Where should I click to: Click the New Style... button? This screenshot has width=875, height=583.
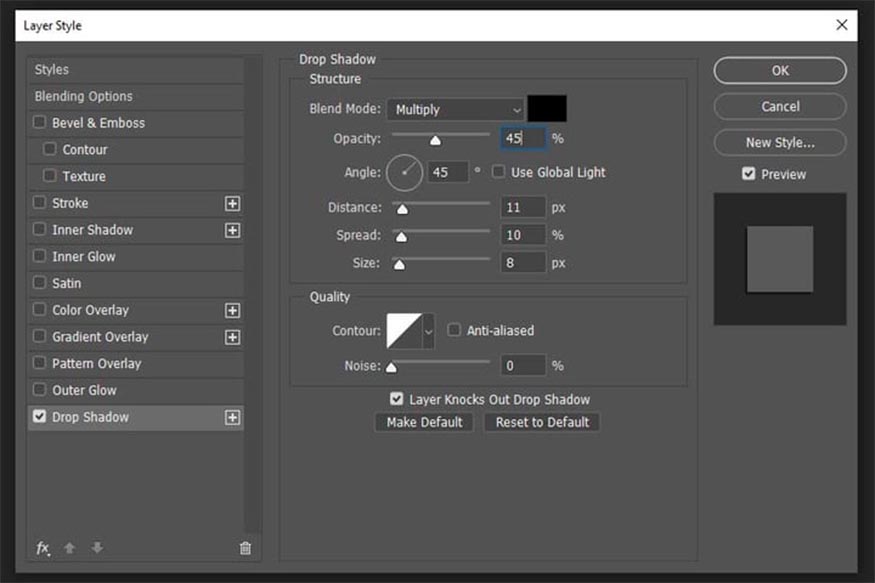point(780,143)
